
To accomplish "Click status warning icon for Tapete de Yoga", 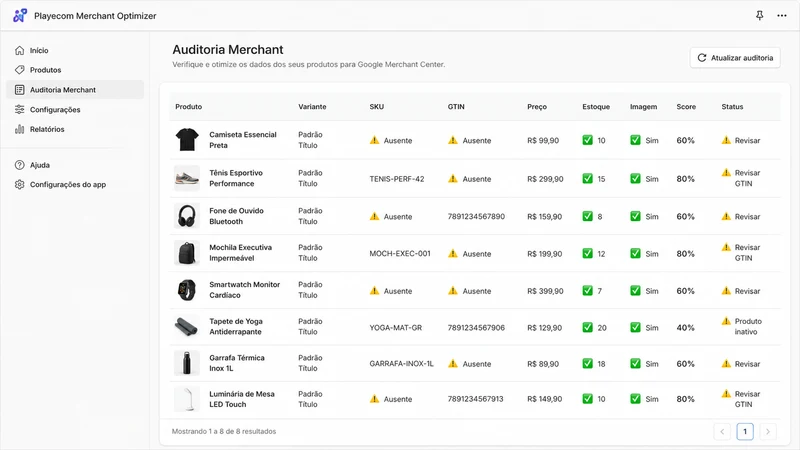I will point(726,321).
